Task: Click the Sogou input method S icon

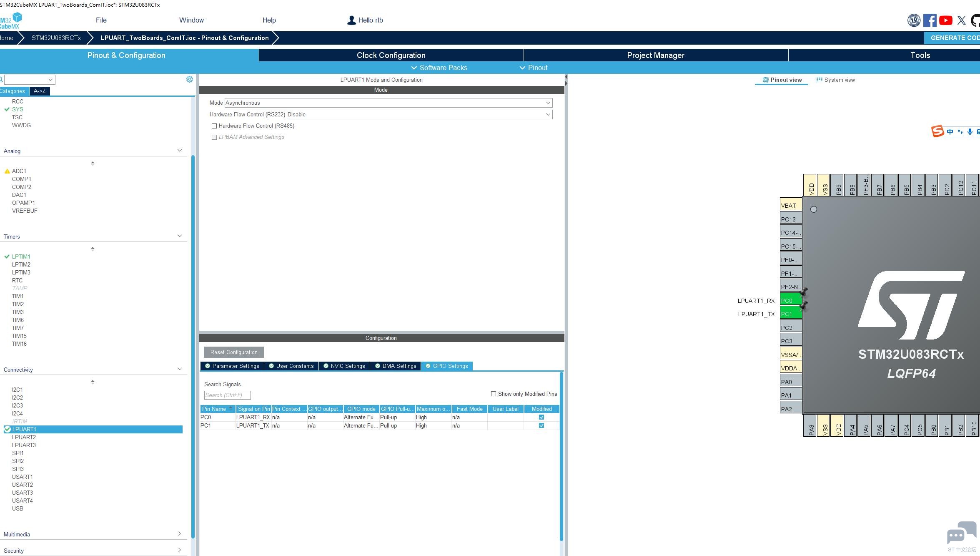Action: [x=937, y=131]
